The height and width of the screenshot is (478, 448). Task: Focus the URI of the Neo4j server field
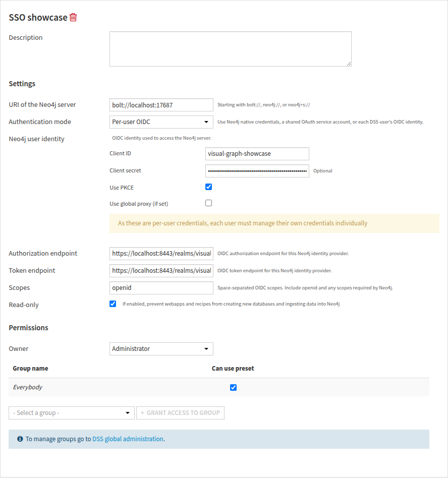click(161, 105)
